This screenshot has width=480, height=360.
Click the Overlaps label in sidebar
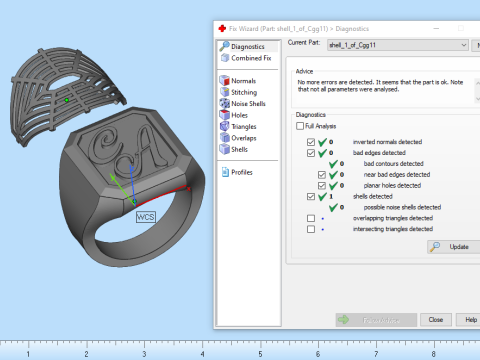[244, 138]
